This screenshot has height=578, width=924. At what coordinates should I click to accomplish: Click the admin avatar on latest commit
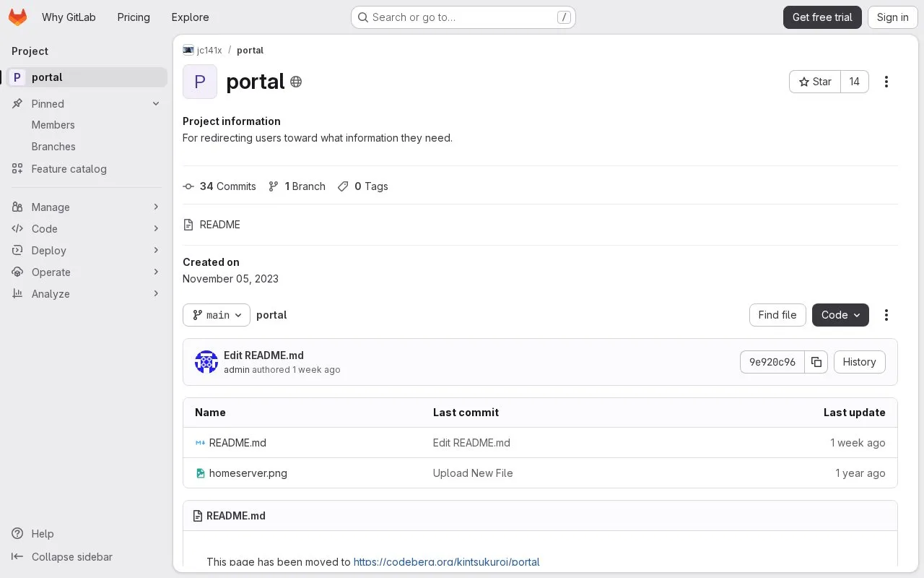[x=206, y=362]
